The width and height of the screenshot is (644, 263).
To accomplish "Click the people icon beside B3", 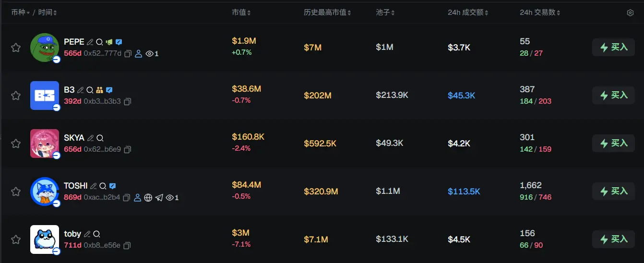I will click(x=100, y=90).
